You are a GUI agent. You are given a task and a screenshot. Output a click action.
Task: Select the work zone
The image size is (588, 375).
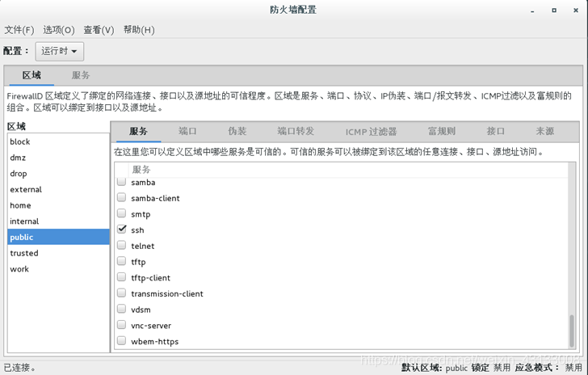click(58, 269)
